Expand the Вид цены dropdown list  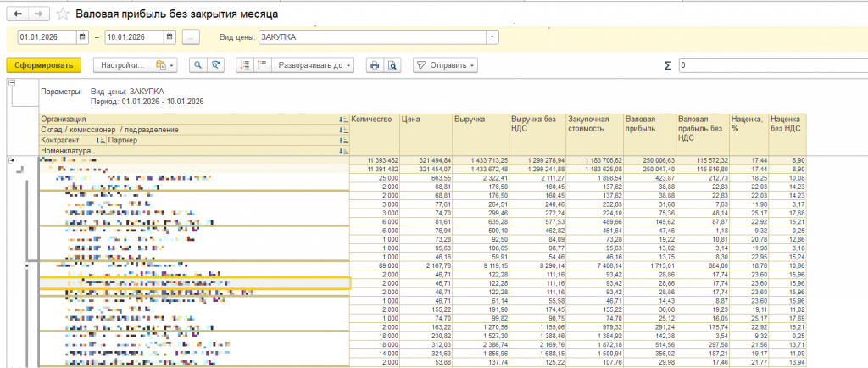tap(492, 37)
